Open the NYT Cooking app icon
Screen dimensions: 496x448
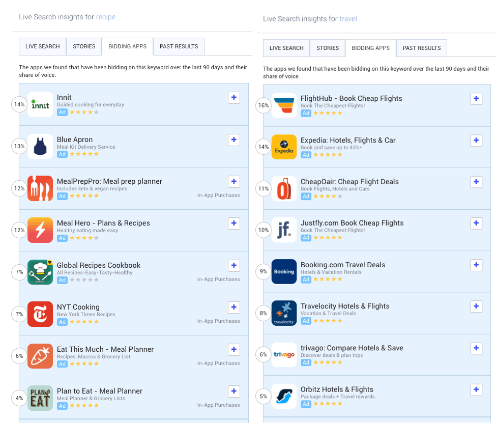[40, 314]
